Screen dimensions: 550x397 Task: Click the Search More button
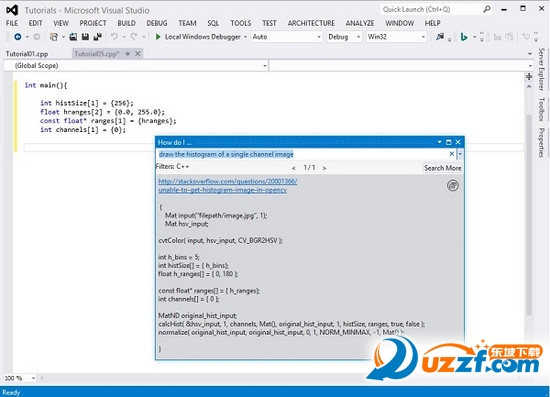tap(443, 168)
